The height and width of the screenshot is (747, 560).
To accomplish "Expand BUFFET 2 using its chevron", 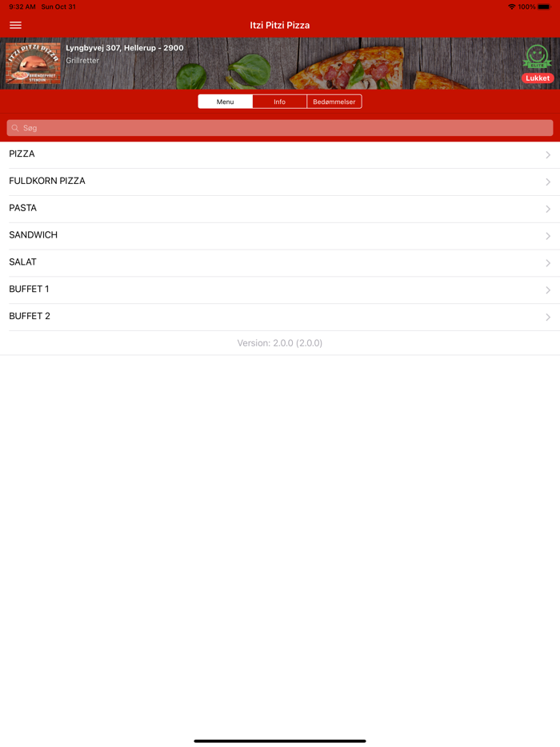I will [x=548, y=318].
